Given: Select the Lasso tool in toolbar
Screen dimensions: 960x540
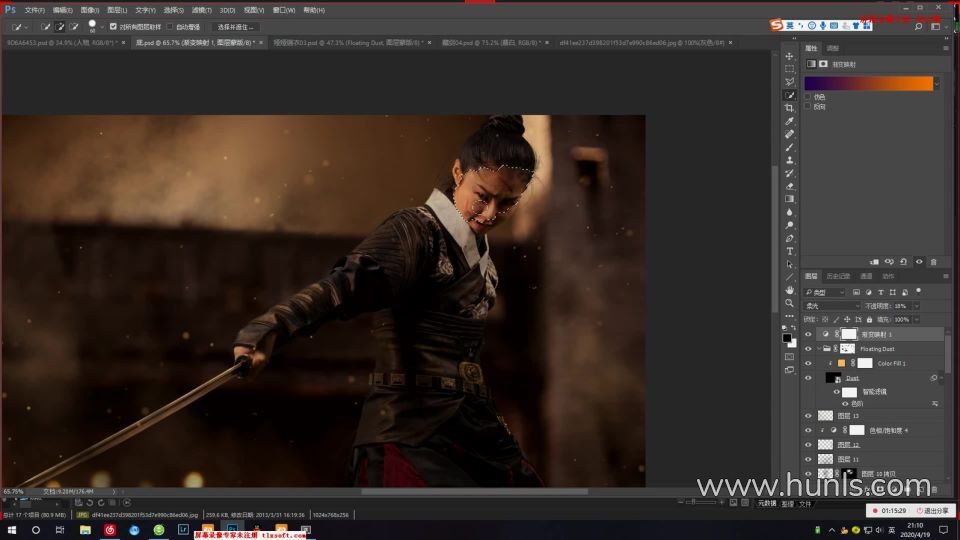Looking at the screenshot, I should click(x=789, y=82).
